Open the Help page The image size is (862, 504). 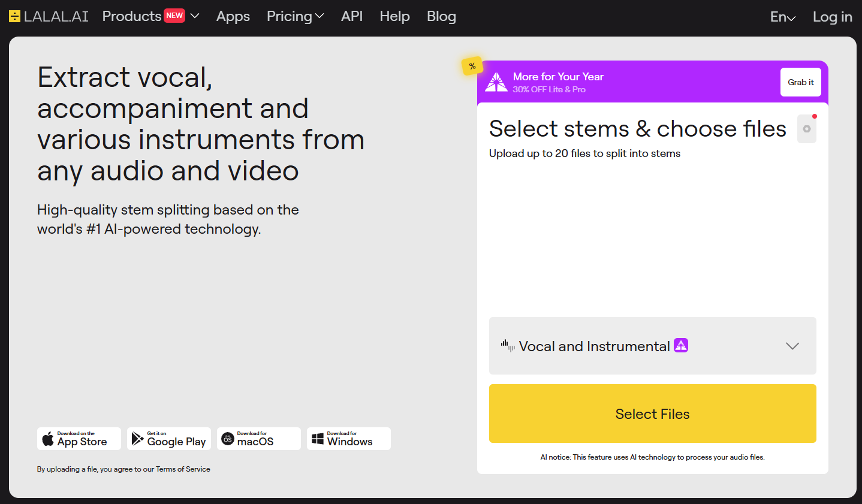tap(394, 16)
